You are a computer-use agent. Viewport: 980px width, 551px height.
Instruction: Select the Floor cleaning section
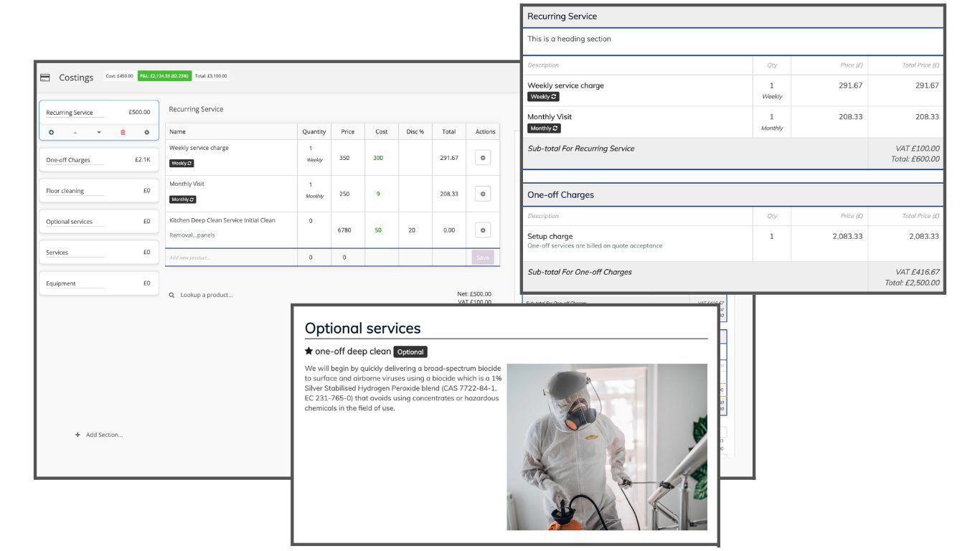99,191
